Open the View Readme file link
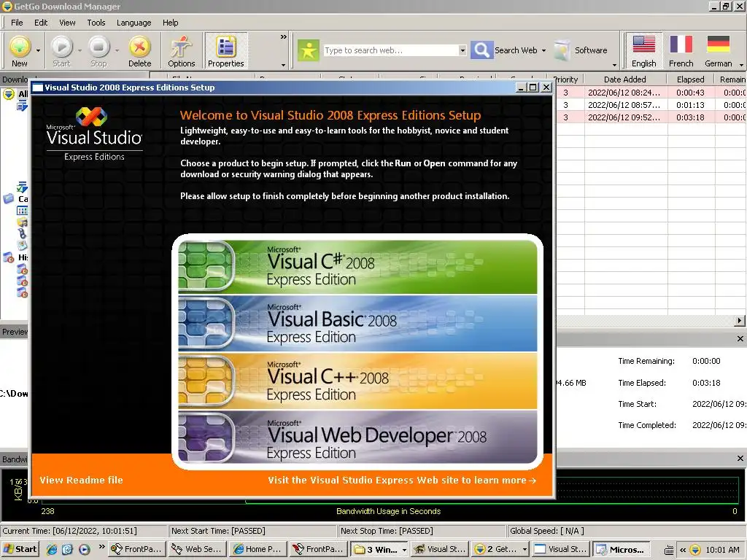This screenshot has width=747, height=560. 82,480
